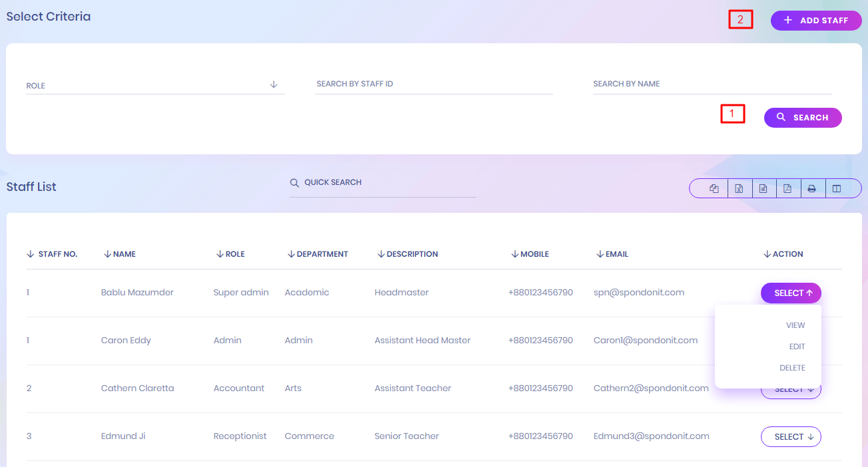868x467 pixels.
Task: Focus the Search by Staff ID field
Action: click(x=434, y=84)
